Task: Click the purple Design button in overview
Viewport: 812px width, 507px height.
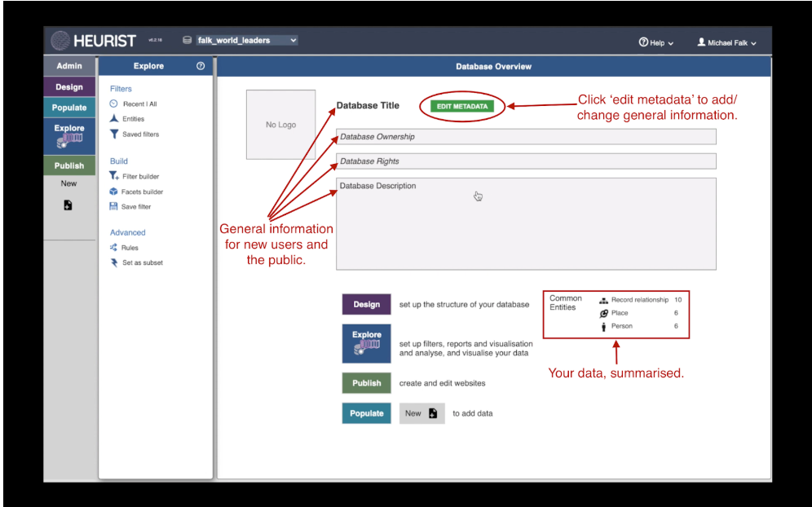Action: (x=367, y=305)
